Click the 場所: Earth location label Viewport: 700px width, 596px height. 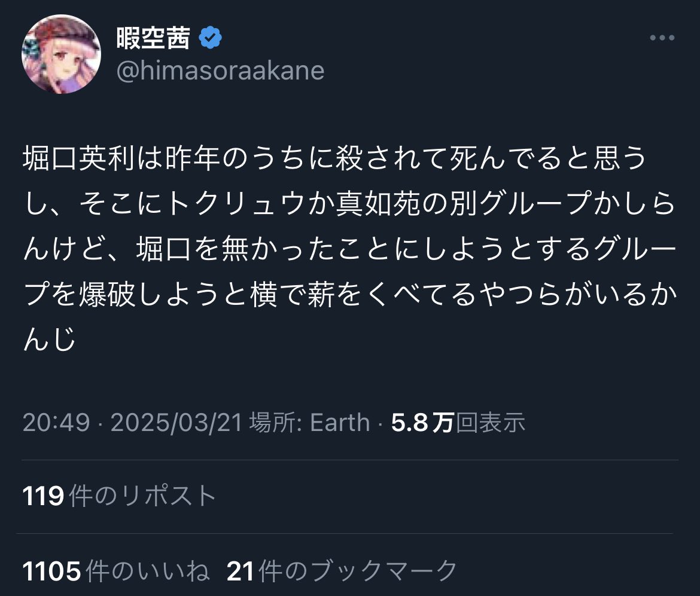coord(309,423)
